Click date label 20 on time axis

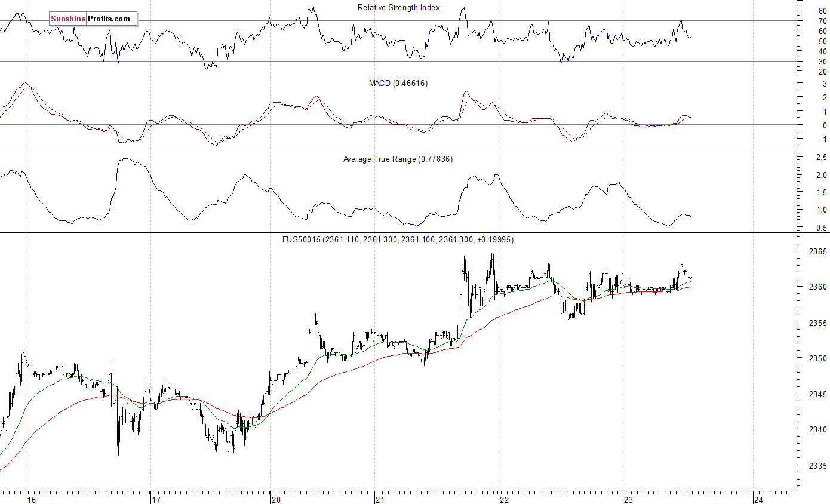pos(276,499)
